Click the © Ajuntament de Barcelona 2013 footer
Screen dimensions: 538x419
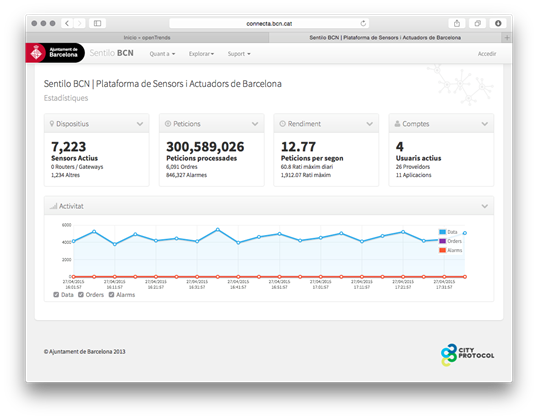tap(84, 352)
